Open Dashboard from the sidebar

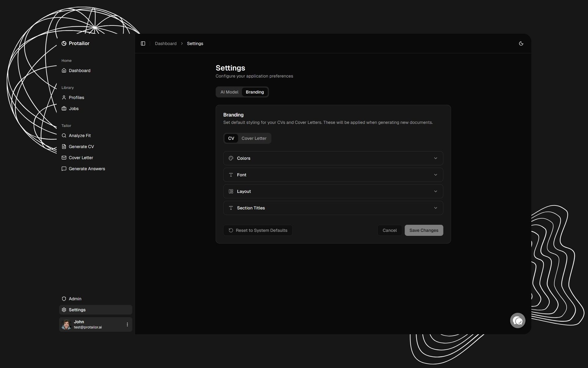[x=79, y=71]
